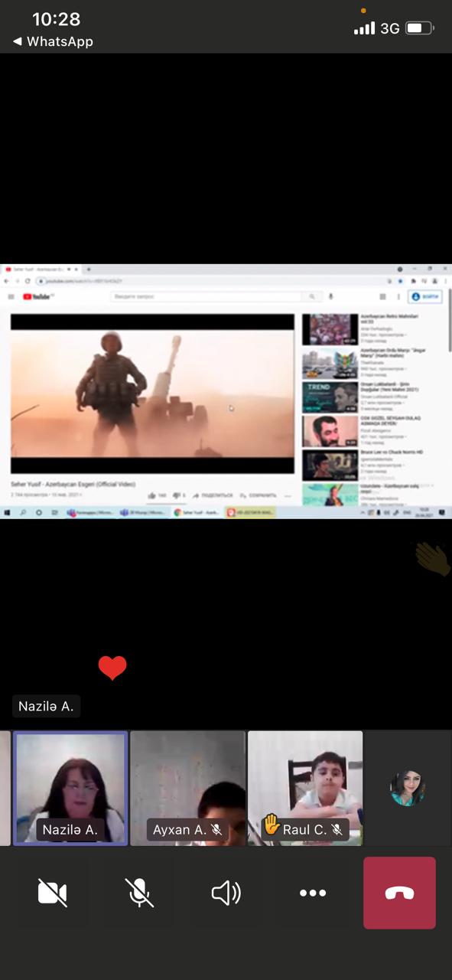The image size is (452, 980).
Task: Tap the round profile picture participant tile
Action: tap(407, 789)
